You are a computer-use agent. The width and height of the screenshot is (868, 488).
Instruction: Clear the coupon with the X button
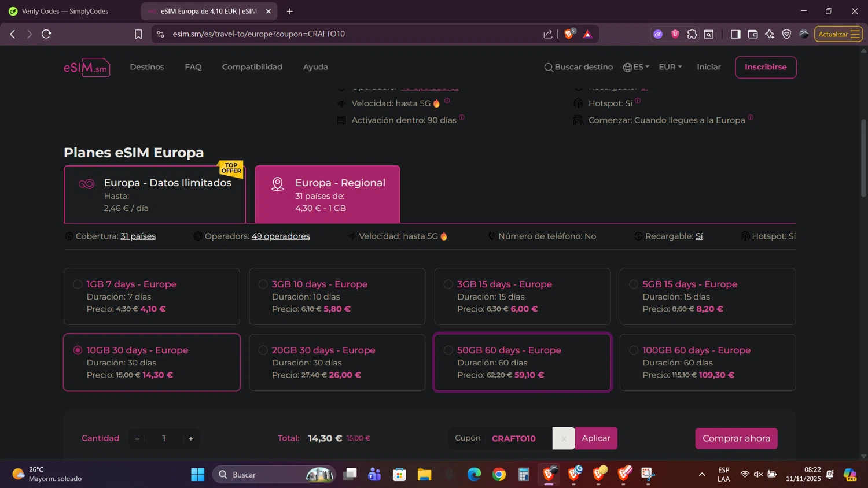pyautogui.click(x=564, y=438)
